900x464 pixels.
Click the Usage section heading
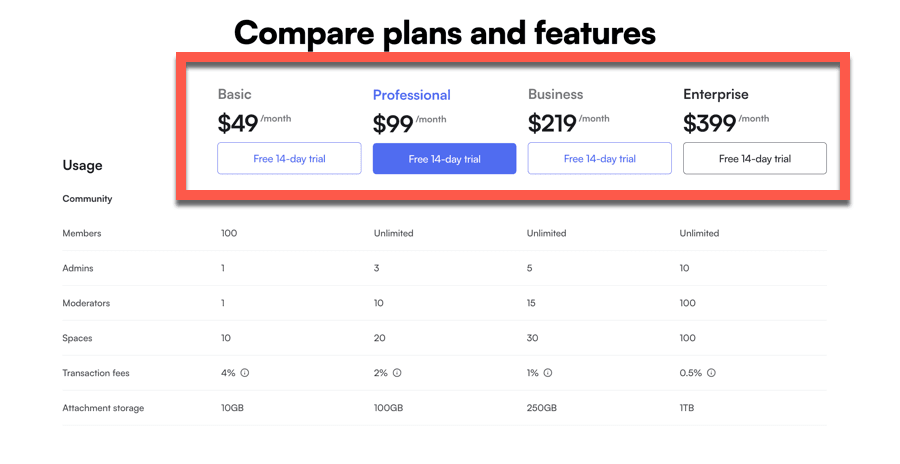tap(82, 165)
